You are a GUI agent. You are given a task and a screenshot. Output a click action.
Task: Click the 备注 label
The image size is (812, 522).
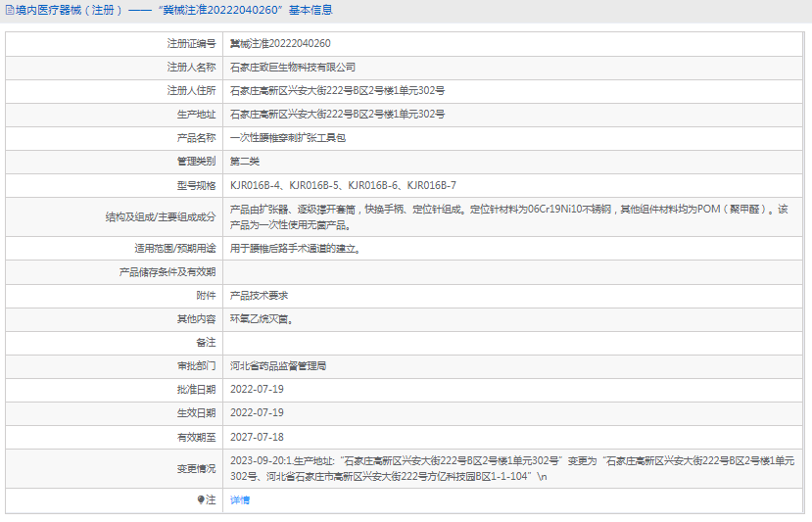(206, 343)
